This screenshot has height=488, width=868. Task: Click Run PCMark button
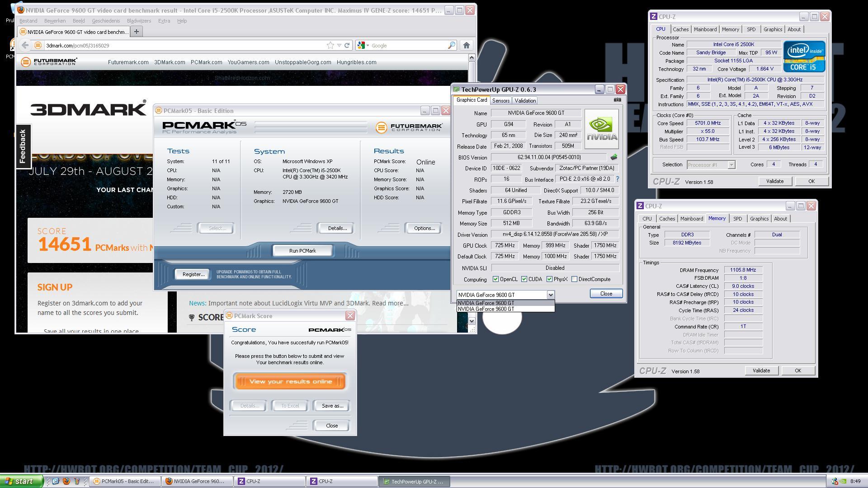(302, 251)
